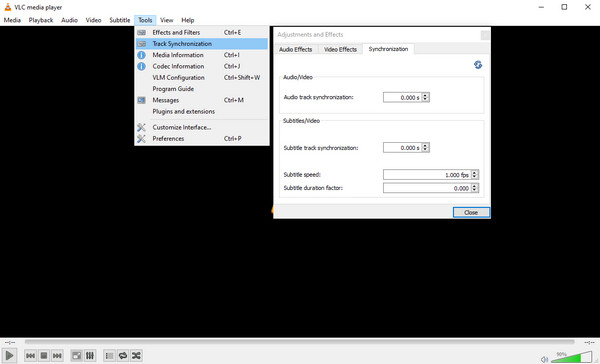Open Program Guide menu entry
The image size is (600, 364).
(202, 89)
